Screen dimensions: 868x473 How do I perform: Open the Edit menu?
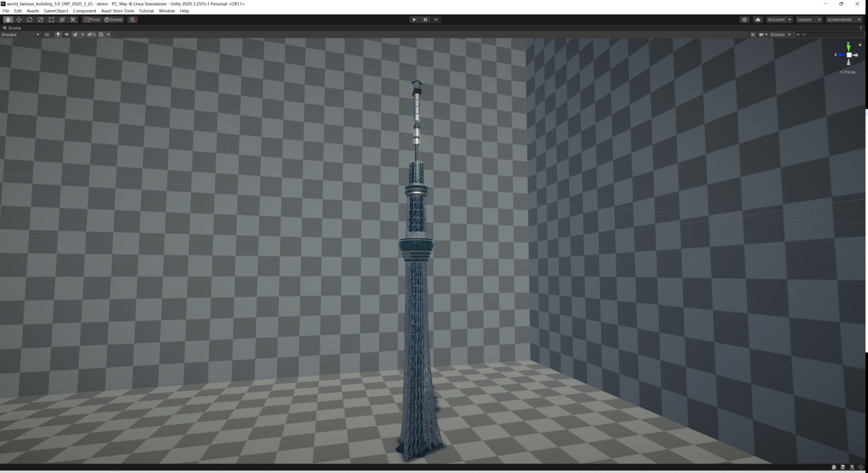pyautogui.click(x=18, y=11)
